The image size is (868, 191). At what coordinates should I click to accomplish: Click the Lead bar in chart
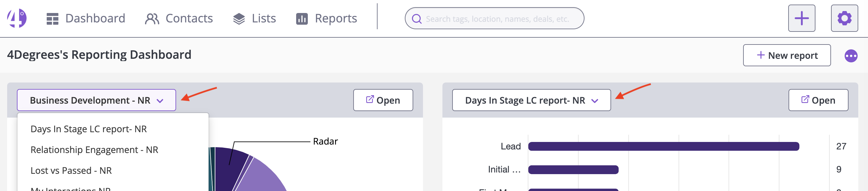[x=663, y=146]
